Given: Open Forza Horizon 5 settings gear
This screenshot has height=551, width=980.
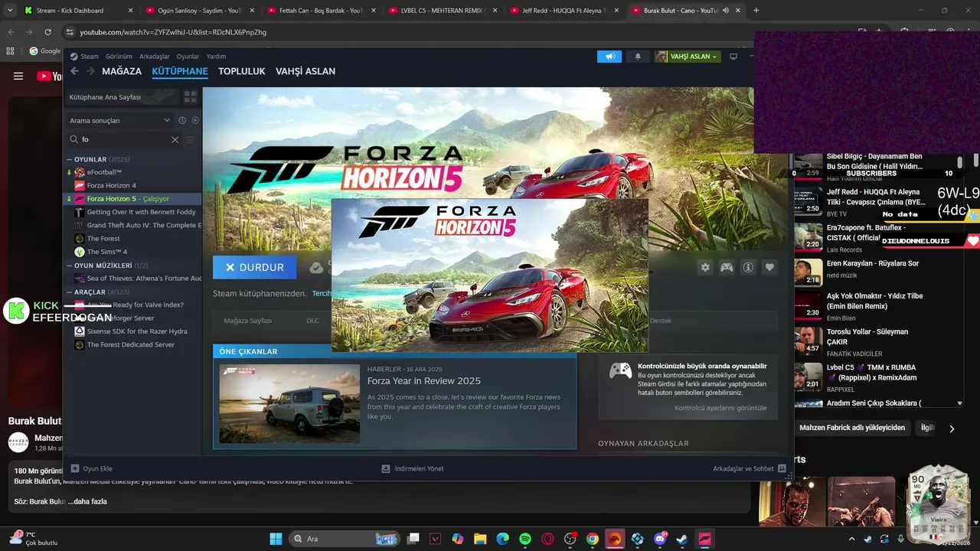Looking at the screenshot, I should [705, 267].
